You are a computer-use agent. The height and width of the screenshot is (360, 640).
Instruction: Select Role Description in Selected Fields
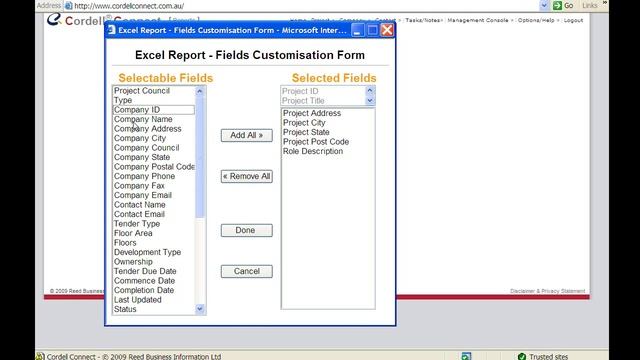point(328,151)
